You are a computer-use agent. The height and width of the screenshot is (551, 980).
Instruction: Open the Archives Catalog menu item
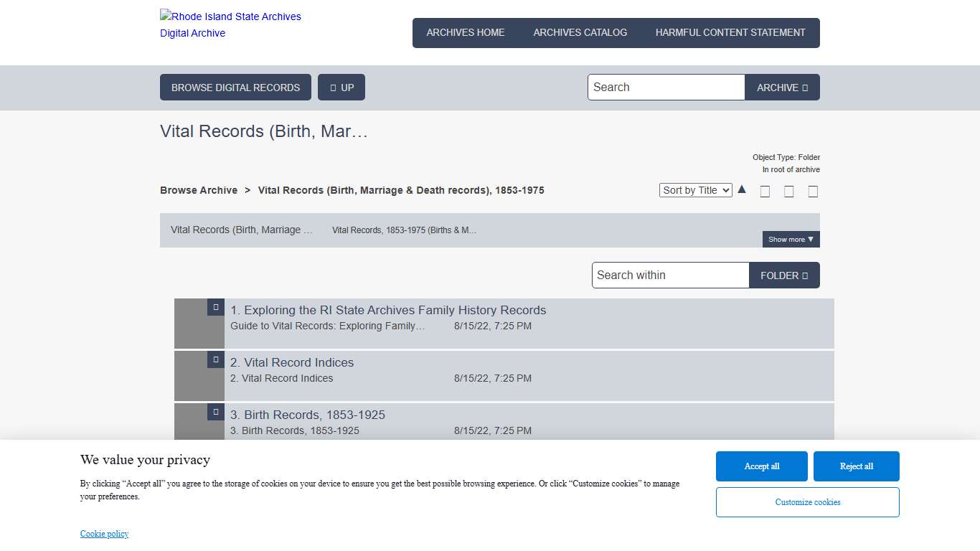pos(580,32)
